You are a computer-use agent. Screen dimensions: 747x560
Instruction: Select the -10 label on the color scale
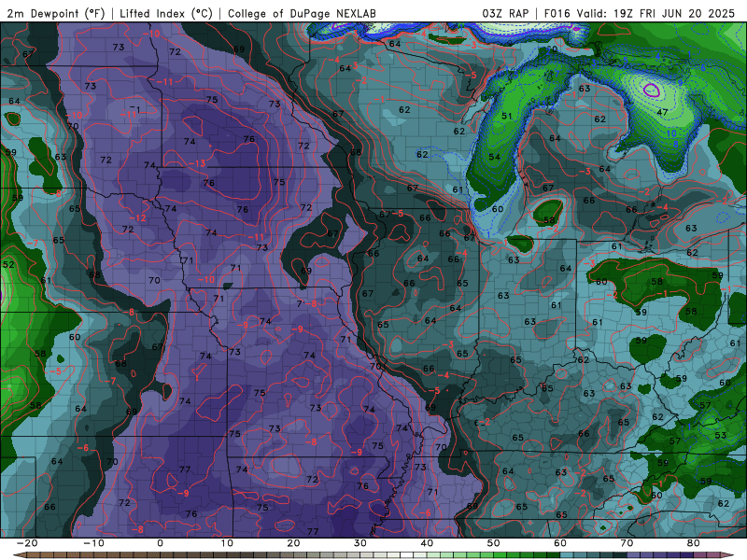pyautogui.click(x=93, y=543)
